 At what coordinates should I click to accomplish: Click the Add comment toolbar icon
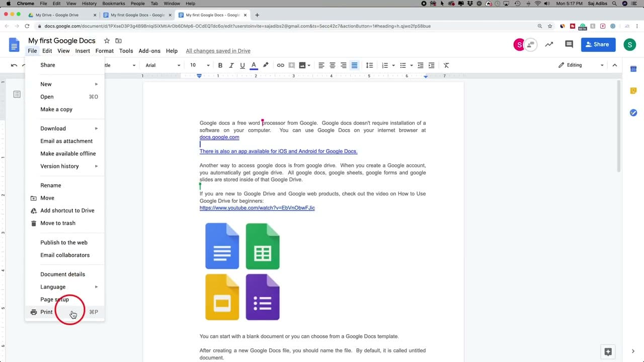291,65
